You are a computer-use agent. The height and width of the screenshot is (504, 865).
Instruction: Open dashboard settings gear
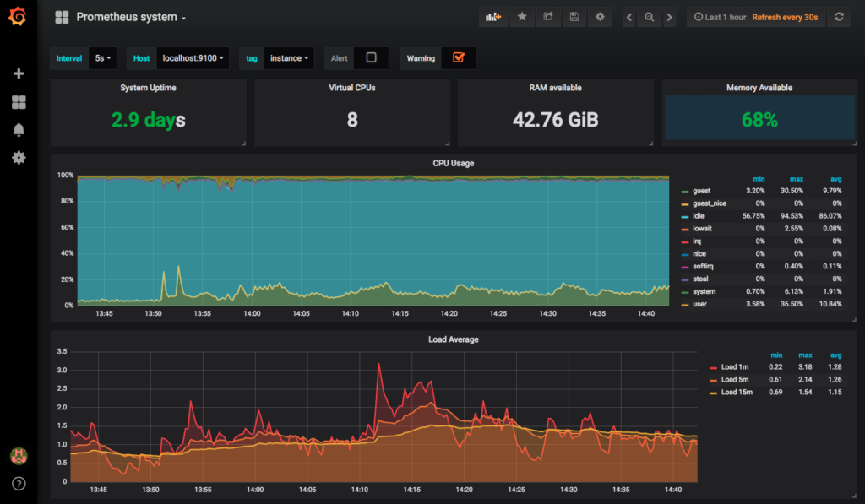(600, 16)
